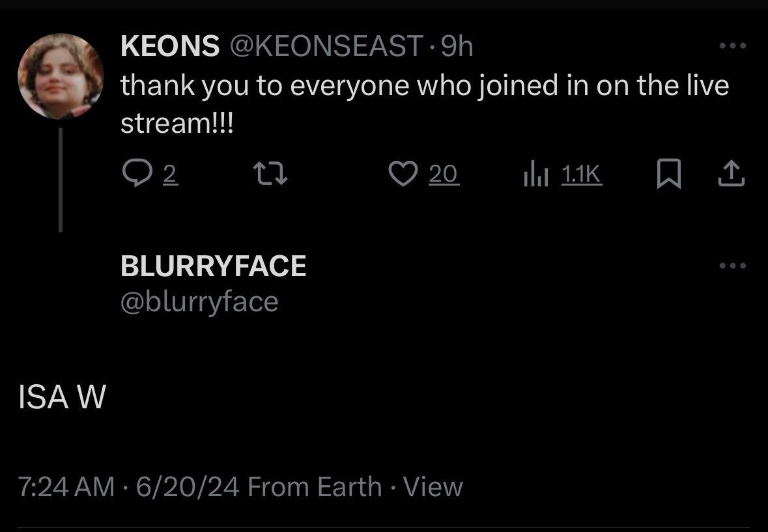Click the tweet text about the live stream
Screen dimensions: 768x532
pos(423,86)
